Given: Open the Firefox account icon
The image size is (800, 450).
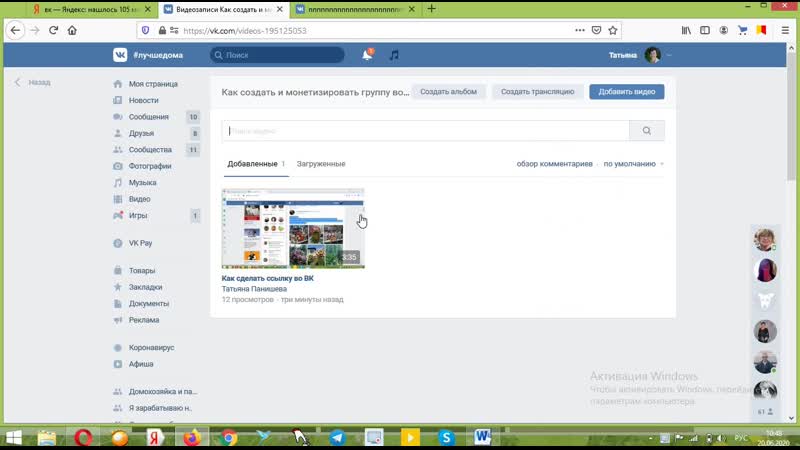Looking at the screenshot, I should click(x=723, y=31).
